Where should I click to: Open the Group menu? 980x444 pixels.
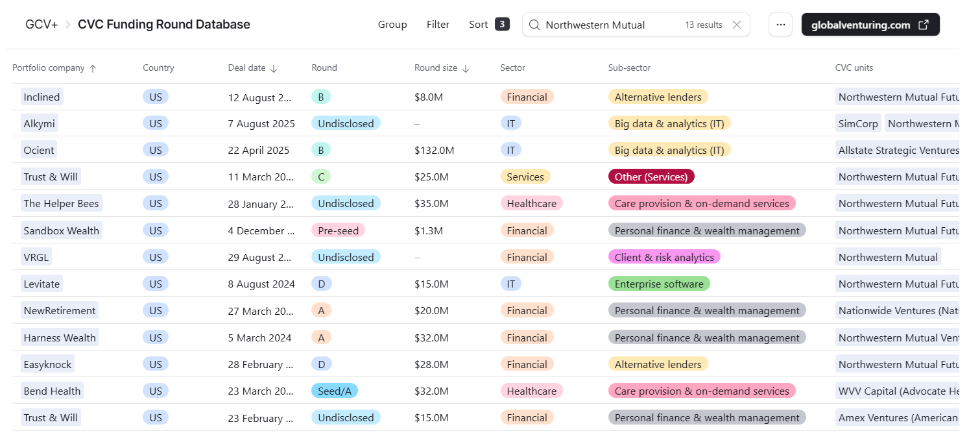click(392, 25)
